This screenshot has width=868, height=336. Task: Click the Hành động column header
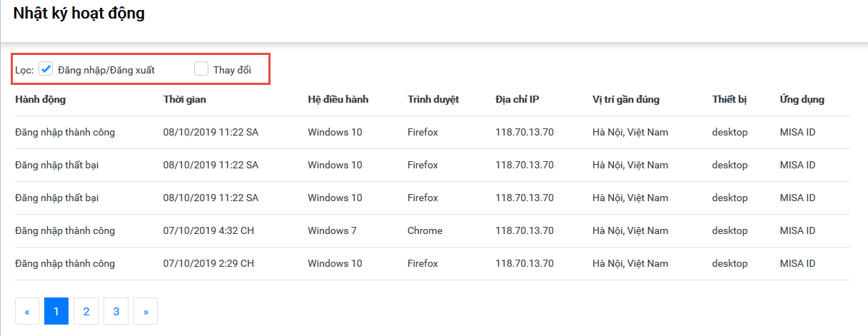pos(40,99)
